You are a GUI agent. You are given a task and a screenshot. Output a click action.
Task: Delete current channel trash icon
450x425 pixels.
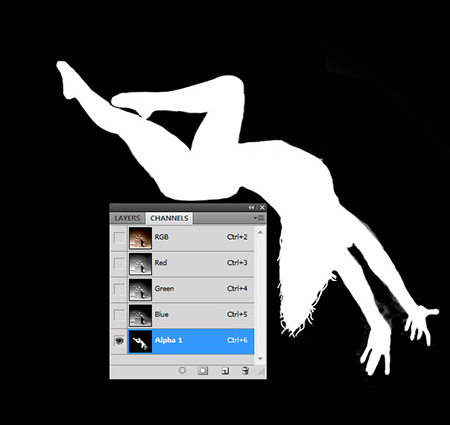(245, 370)
